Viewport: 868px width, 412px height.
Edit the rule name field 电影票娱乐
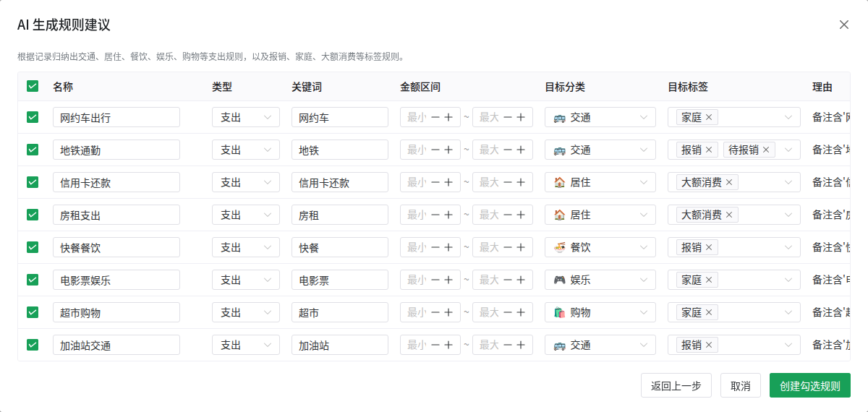coord(116,280)
